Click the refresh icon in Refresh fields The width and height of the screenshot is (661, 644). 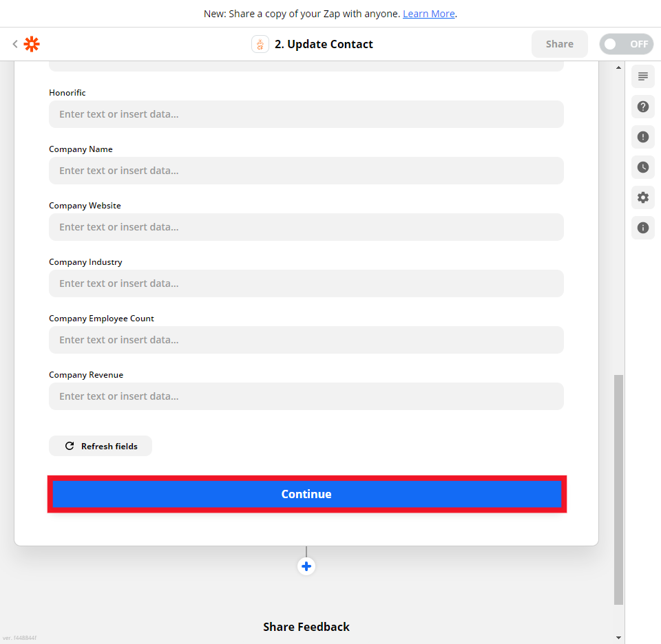[70, 446]
